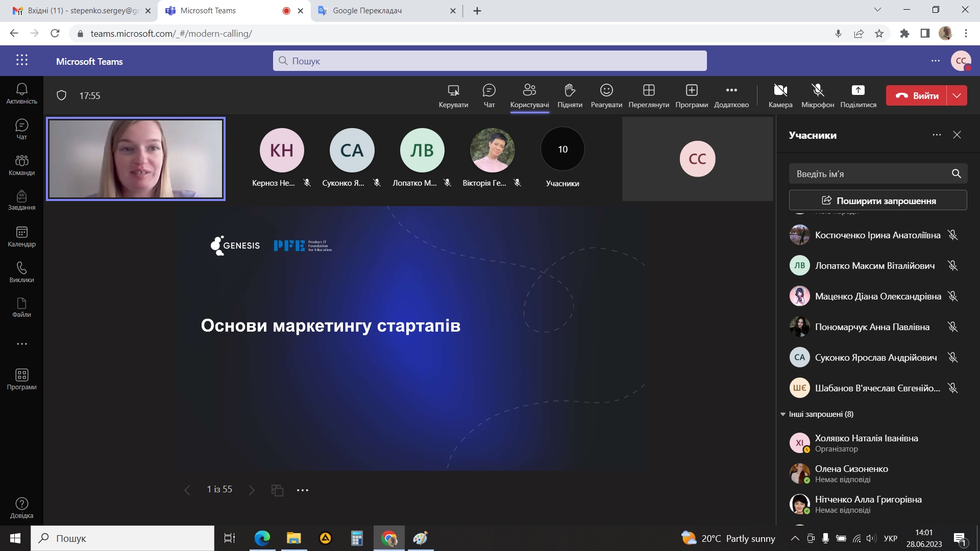Open the View layout options

pos(648,95)
